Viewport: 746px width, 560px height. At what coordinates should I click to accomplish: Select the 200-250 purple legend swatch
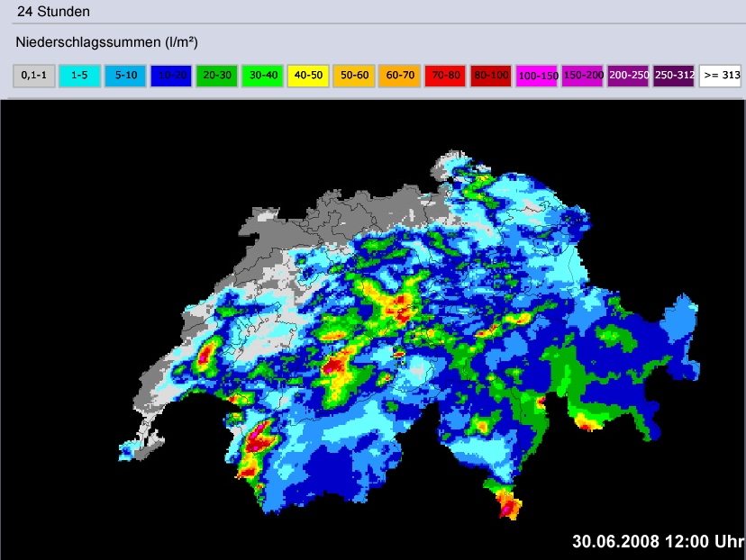pos(628,76)
